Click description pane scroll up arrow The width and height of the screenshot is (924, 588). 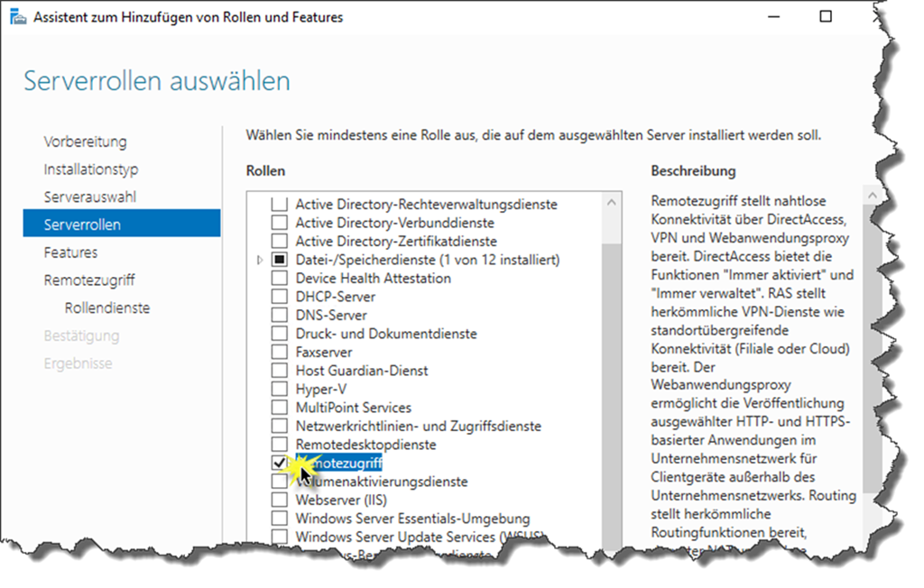point(873,195)
